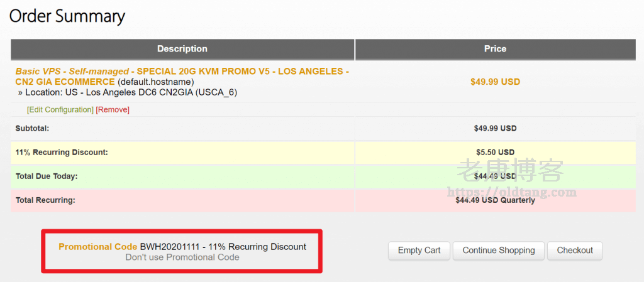Click the Subtotal row label

[33, 128]
